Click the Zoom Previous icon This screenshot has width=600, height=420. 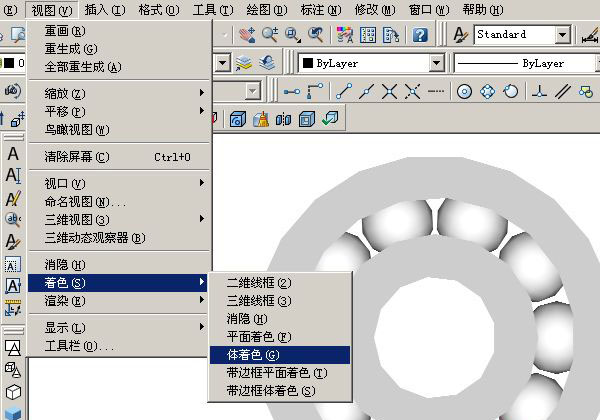coord(316,35)
